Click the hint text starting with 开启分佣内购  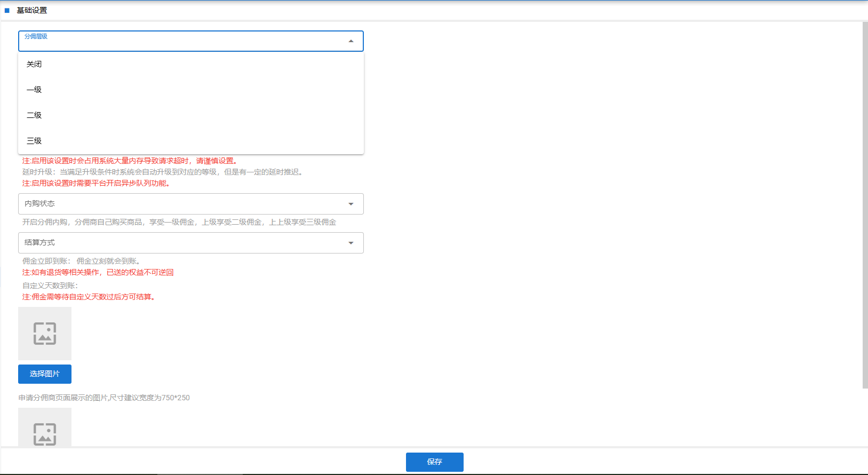[179, 222]
